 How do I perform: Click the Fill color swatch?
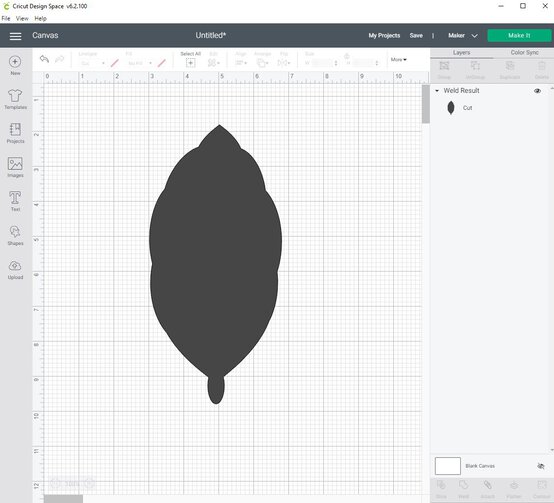161,63
